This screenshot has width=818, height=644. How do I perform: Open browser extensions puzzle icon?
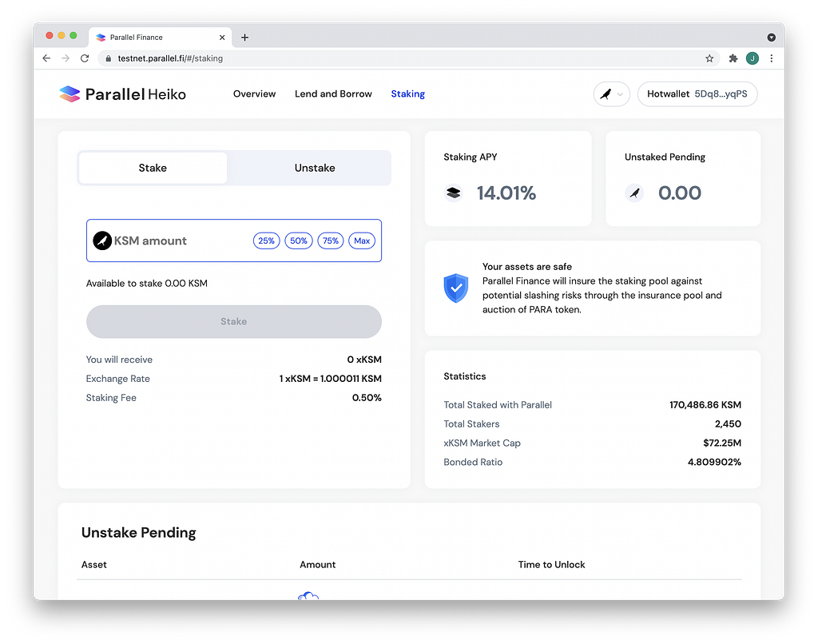coord(733,58)
